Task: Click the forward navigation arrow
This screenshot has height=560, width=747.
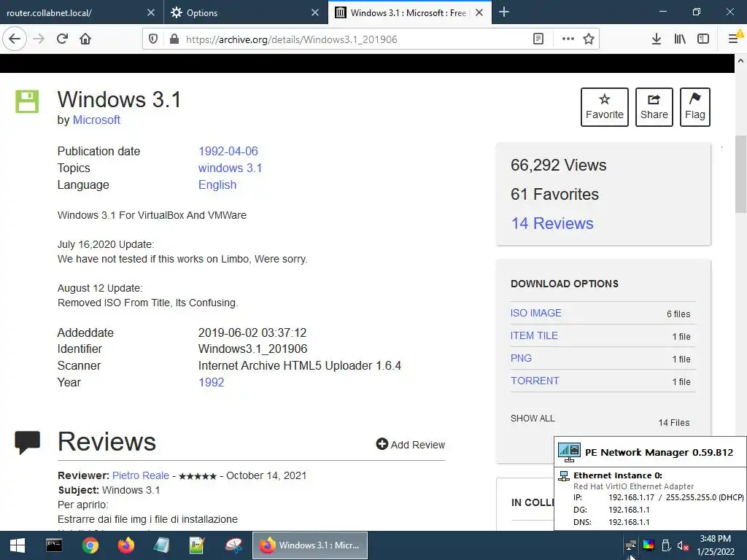Action: (x=39, y=39)
